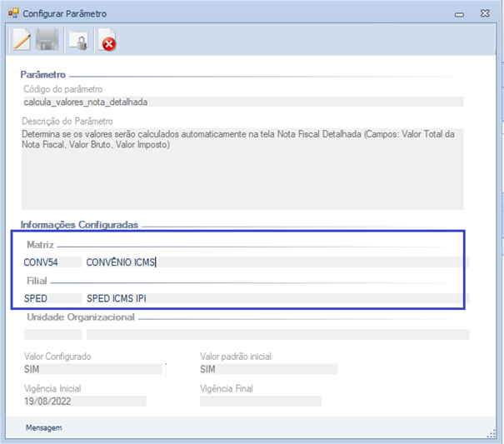Screen dimensions: 504x444
Task: Open the Valor Configurado SIM field
Action: [x=92, y=369]
